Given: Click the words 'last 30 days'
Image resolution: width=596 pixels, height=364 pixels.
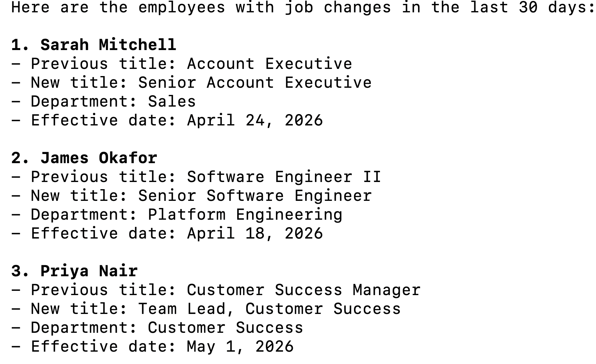Looking at the screenshot, I should (x=532, y=7).
